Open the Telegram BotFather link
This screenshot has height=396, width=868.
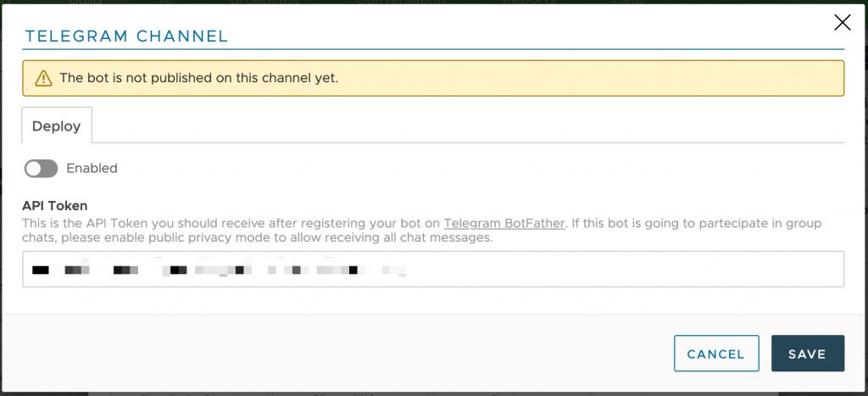tap(504, 224)
